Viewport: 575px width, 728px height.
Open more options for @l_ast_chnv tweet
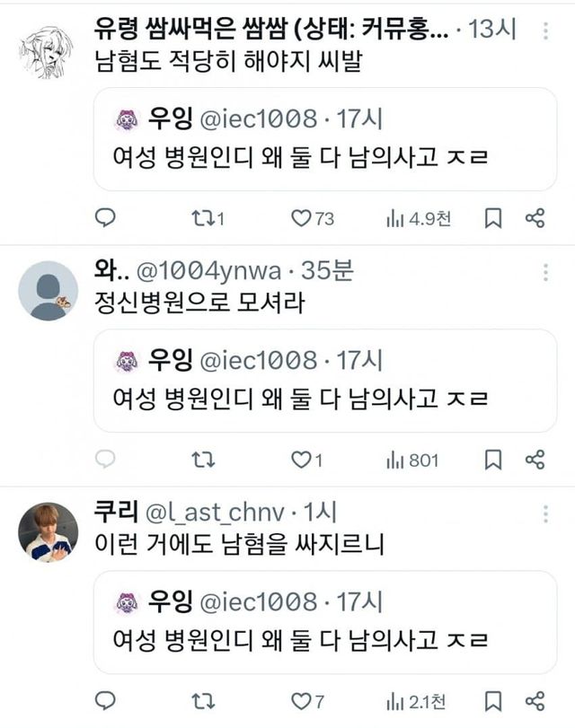545,513
